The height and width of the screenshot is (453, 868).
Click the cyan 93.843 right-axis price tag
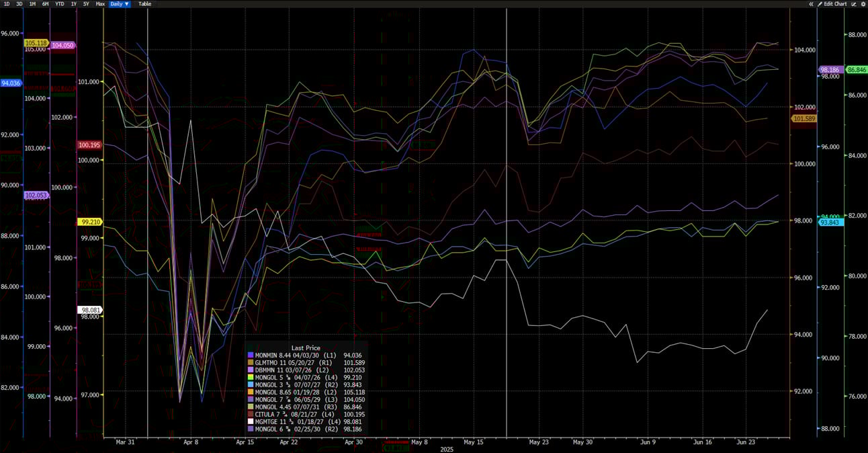tap(830, 223)
